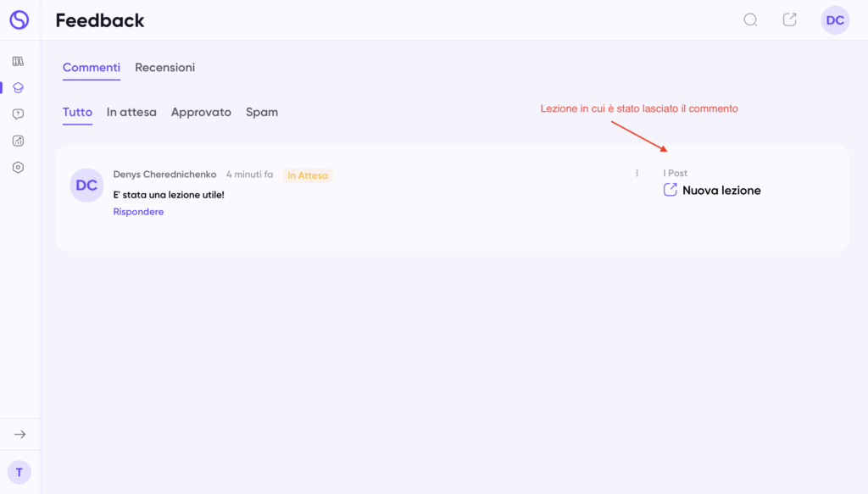Image resolution: width=868 pixels, height=494 pixels.
Task: Filter comments by Approvato
Action: click(x=201, y=112)
